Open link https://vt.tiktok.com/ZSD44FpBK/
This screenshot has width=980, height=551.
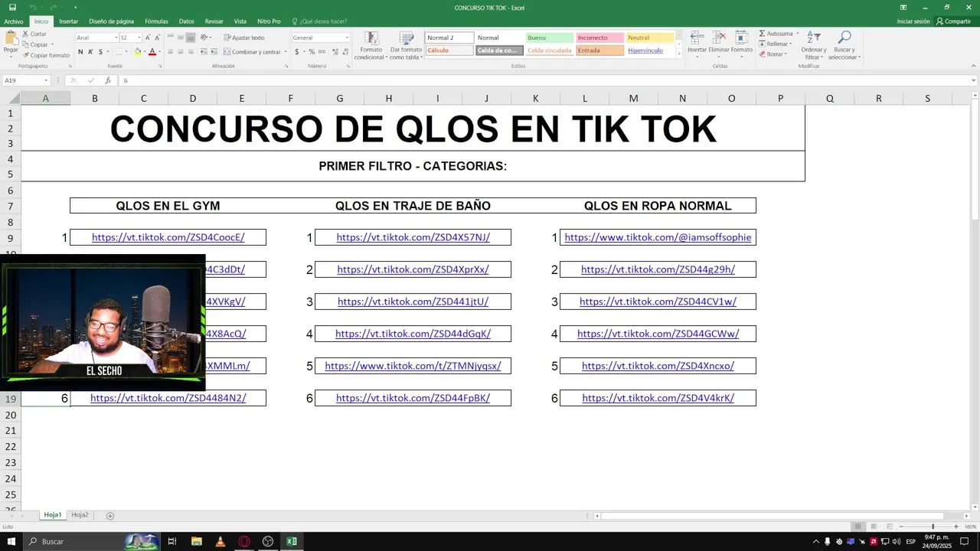click(x=413, y=398)
